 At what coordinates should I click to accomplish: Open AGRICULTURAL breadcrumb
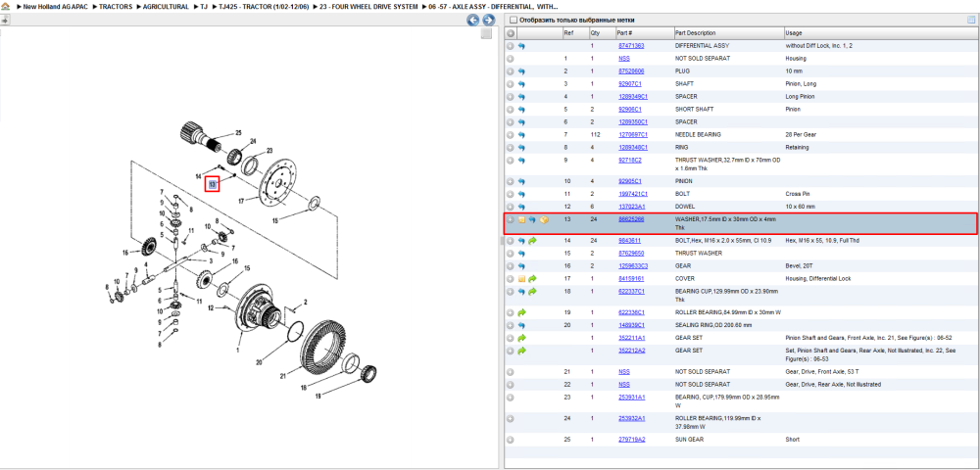(x=165, y=6)
